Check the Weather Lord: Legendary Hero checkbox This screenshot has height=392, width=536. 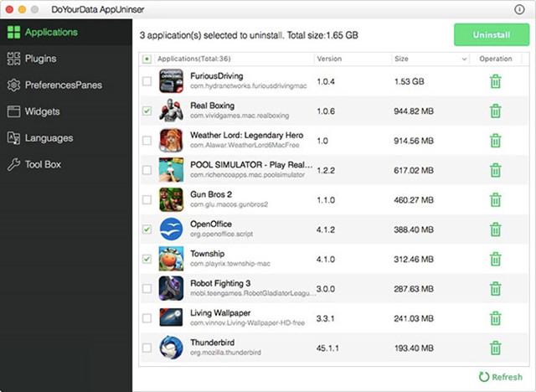tap(147, 140)
